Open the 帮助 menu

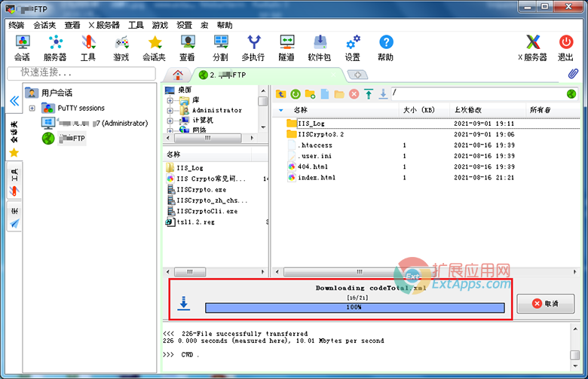point(225,25)
